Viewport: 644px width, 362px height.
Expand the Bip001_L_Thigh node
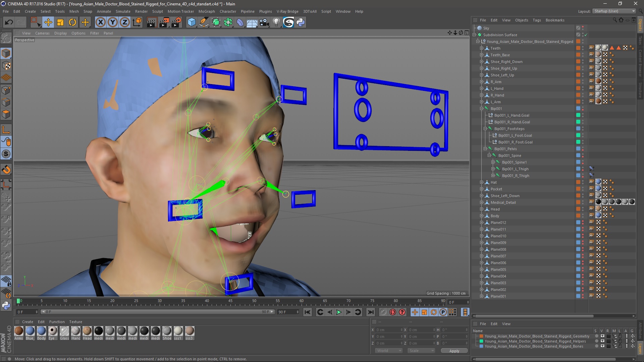(493, 169)
